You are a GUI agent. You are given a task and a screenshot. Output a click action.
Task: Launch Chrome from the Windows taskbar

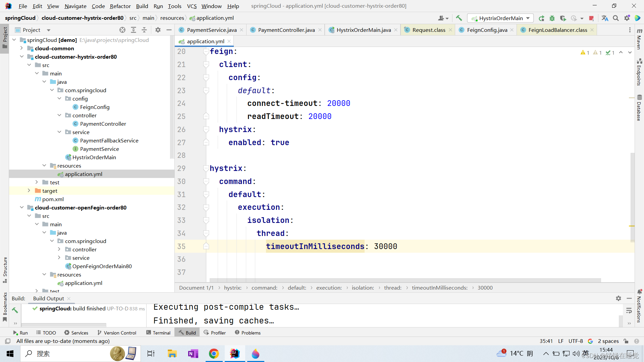coord(214,354)
